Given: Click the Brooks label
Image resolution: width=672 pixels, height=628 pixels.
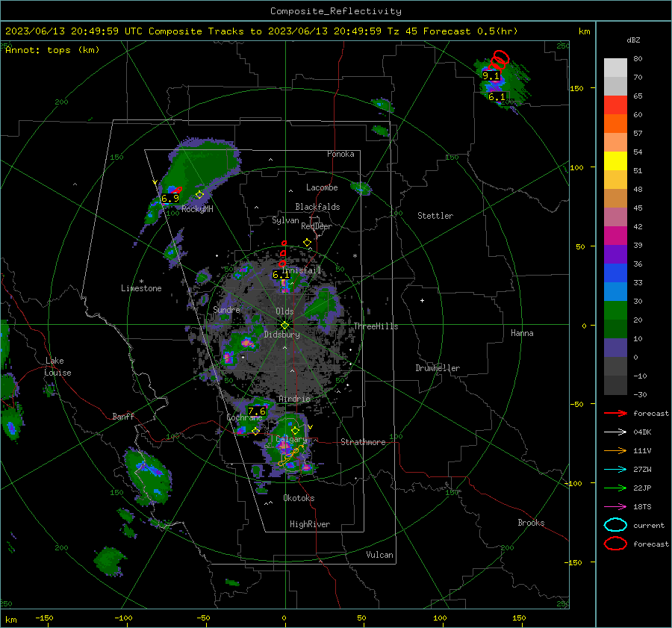Looking at the screenshot, I should [531, 523].
